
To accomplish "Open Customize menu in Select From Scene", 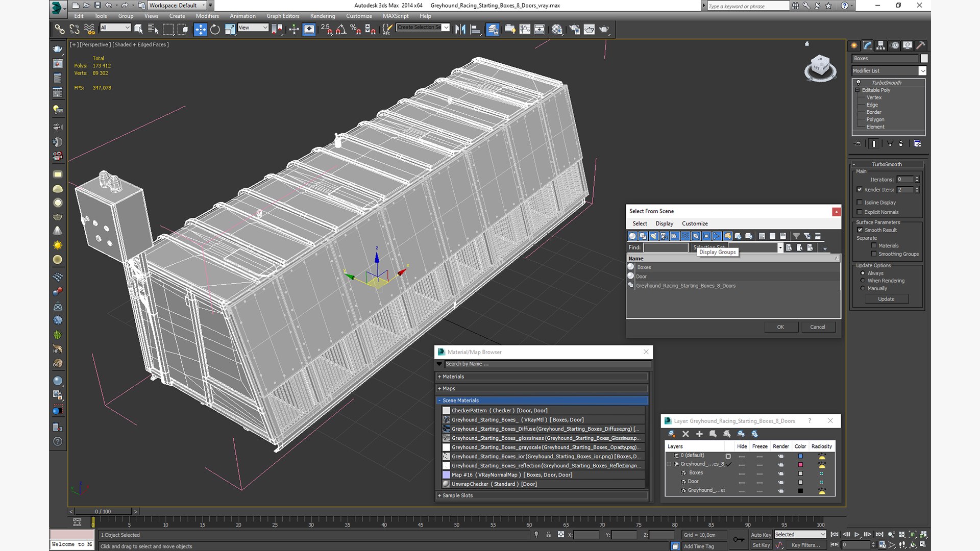I will (695, 223).
